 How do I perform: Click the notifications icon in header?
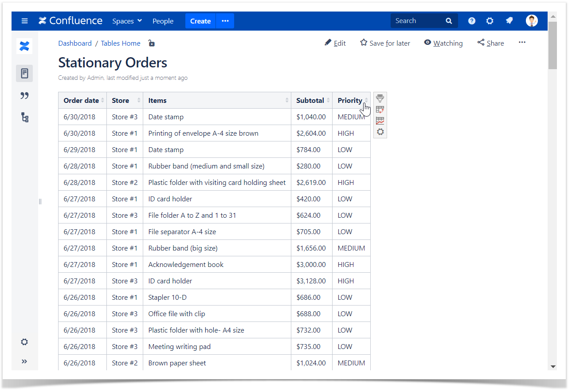tap(509, 21)
